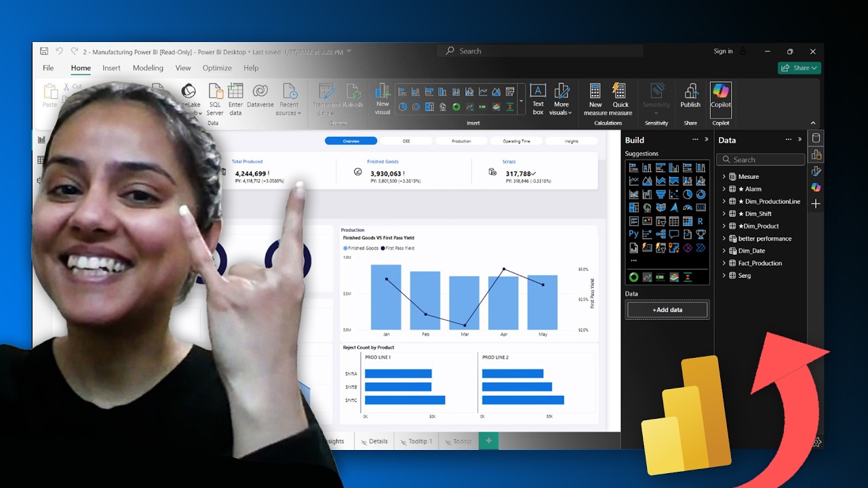Open the Share dropdown button

coord(800,68)
